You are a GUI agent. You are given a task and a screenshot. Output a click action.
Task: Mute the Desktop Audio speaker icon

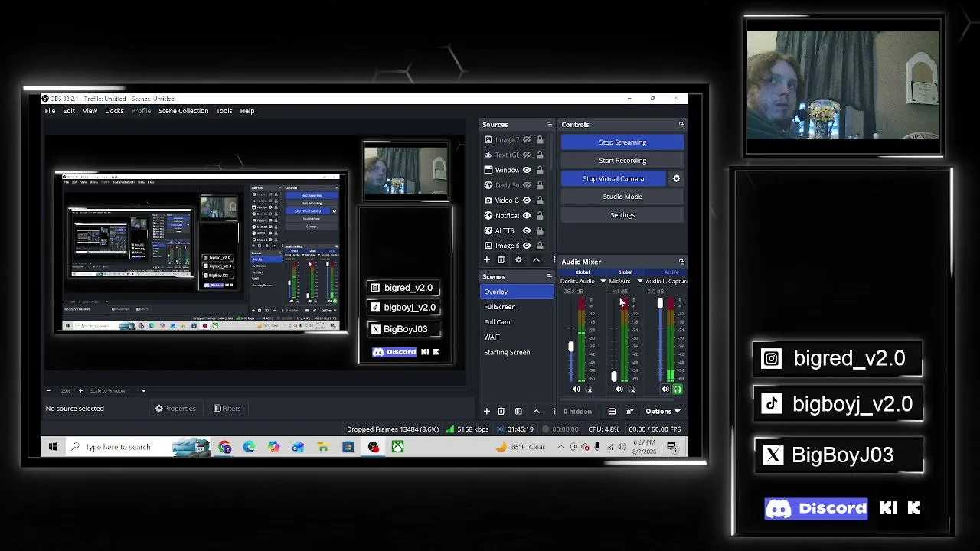pos(577,390)
